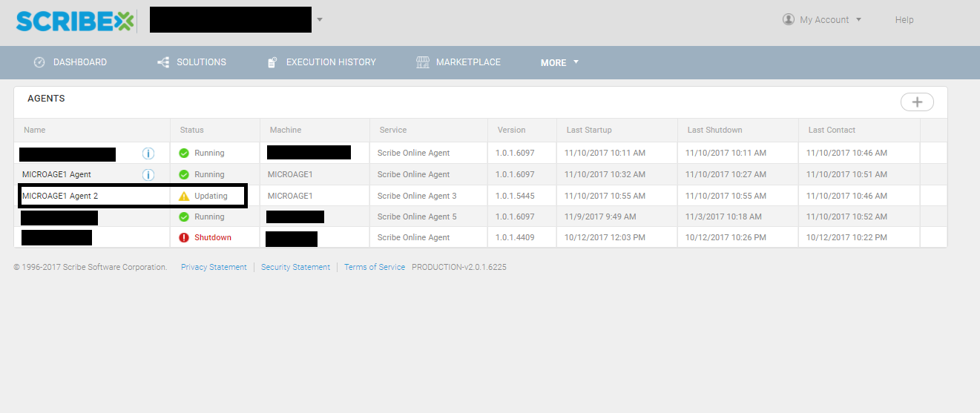Click green Running icon in first row
This screenshot has width=980, height=413.
coord(184,153)
